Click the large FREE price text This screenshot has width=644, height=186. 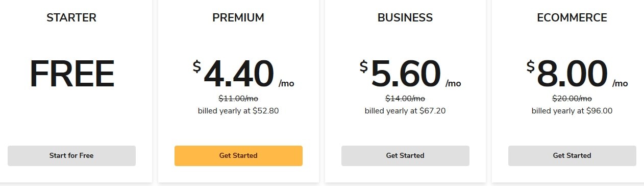coord(71,74)
